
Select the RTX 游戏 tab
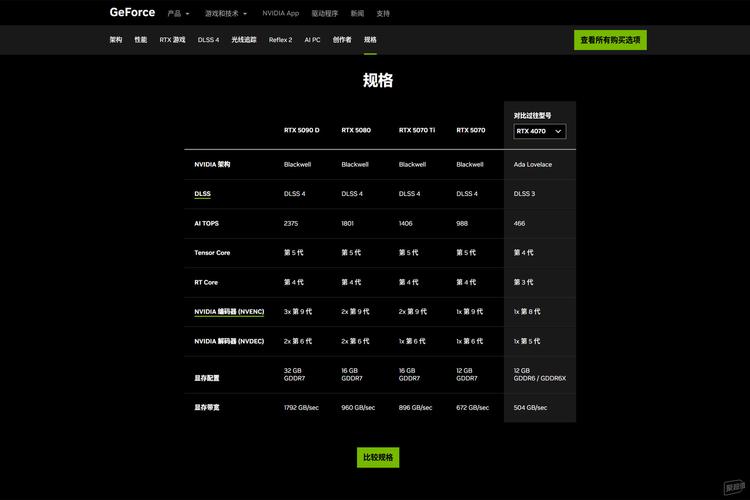click(x=172, y=40)
